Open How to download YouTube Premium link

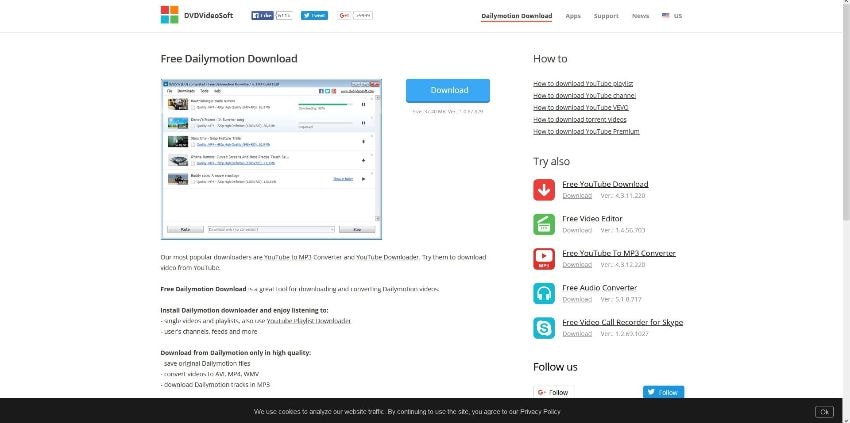tap(586, 131)
